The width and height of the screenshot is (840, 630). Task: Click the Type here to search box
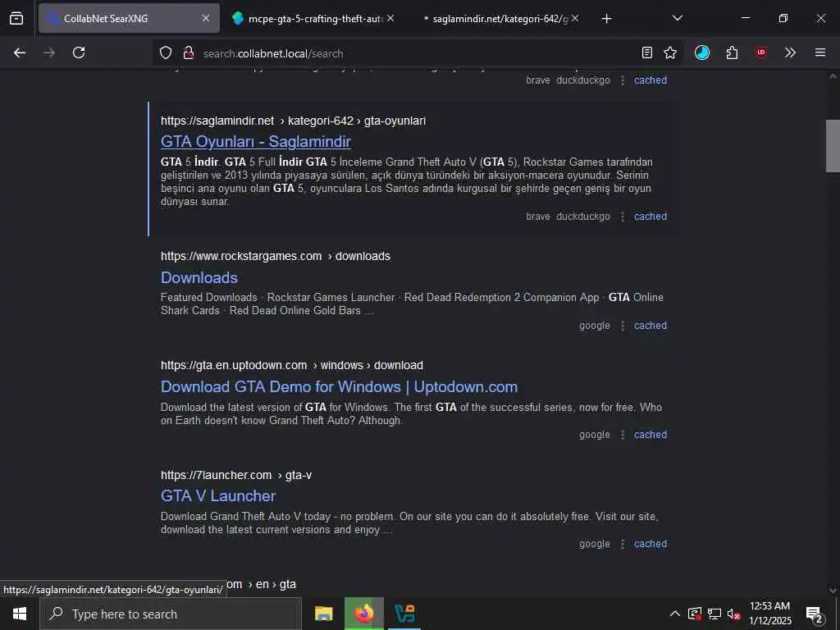click(171, 614)
